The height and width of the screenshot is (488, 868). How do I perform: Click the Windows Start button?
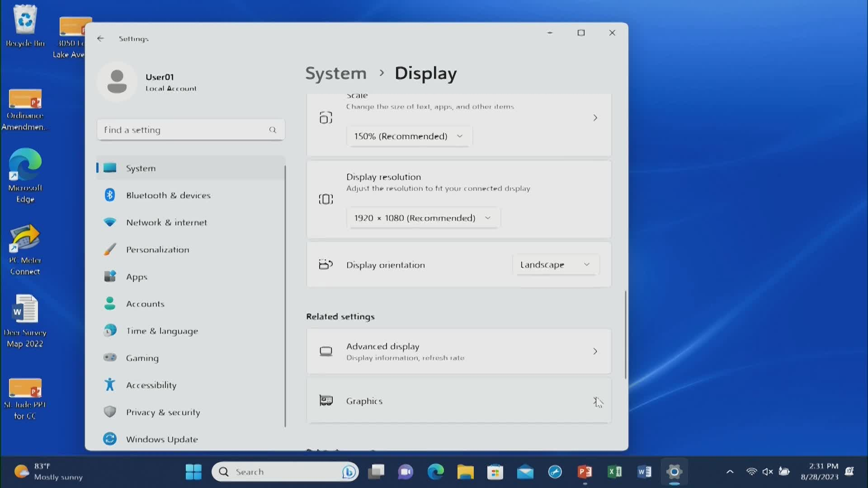tap(193, 472)
